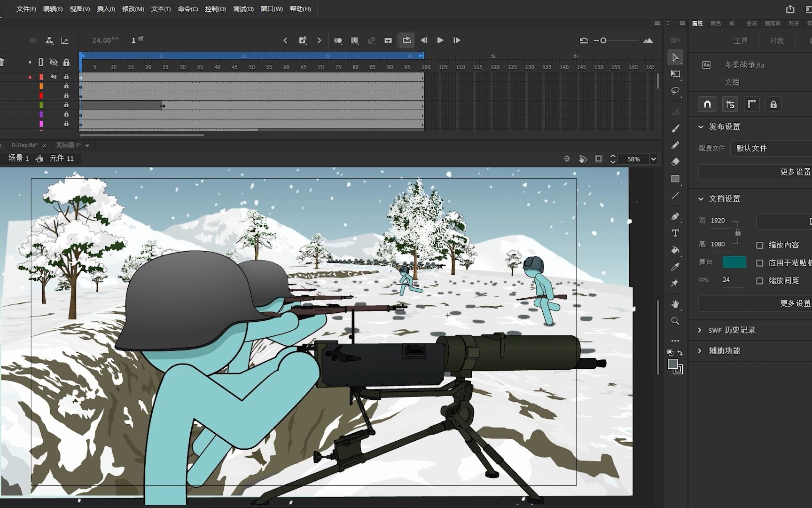Toggle lock all layers padlock header
Image resolution: width=812 pixels, height=508 pixels.
[66, 62]
